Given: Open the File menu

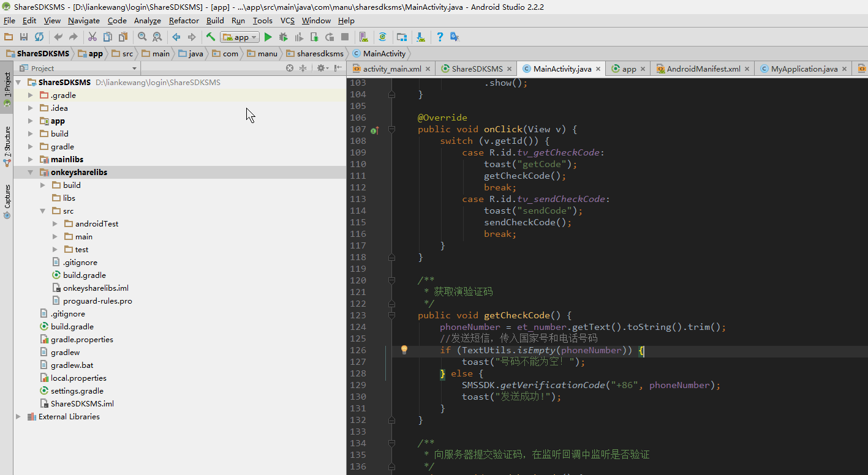Looking at the screenshot, I should coord(9,21).
